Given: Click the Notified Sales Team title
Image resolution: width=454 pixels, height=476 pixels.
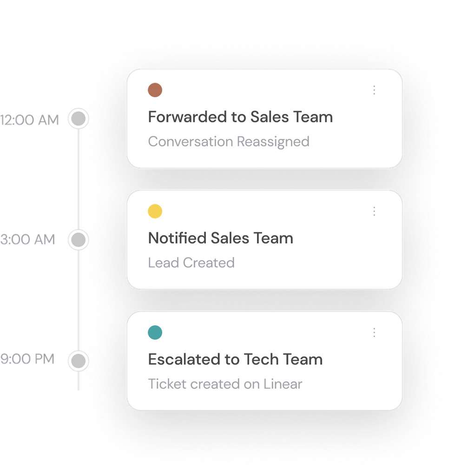Looking at the screenshot, I should [220, 238].
